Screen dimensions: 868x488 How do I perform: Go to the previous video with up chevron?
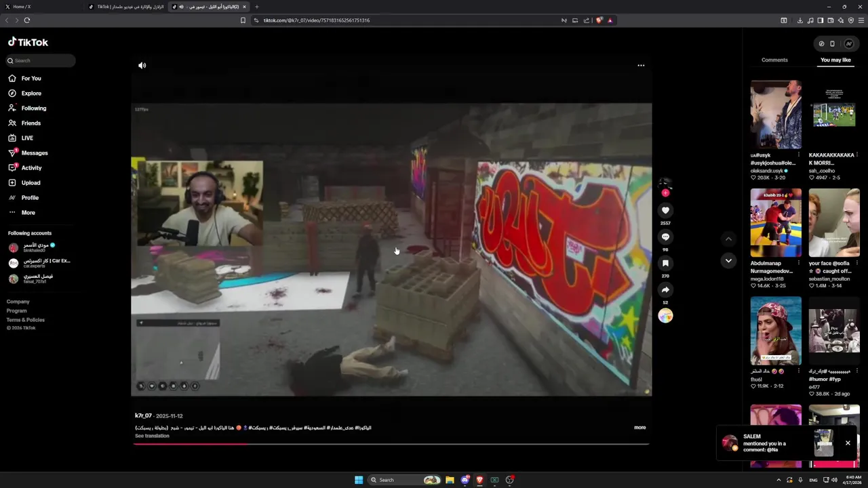coord(728,239)
